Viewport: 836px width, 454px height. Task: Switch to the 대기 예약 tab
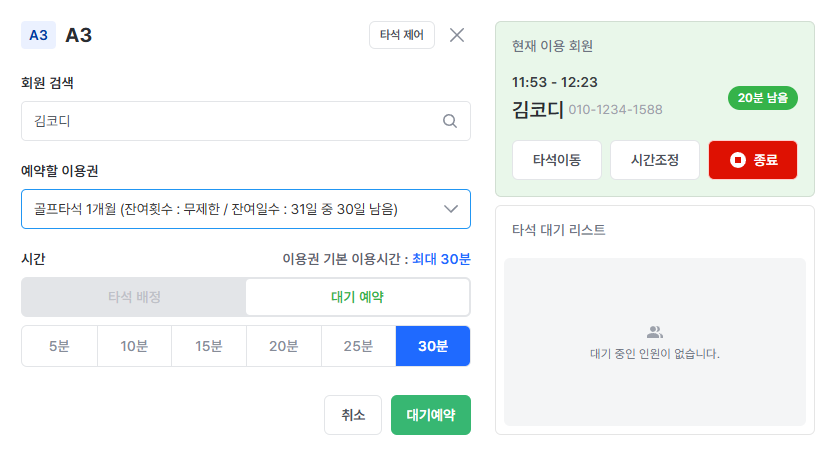pos(357,297)
